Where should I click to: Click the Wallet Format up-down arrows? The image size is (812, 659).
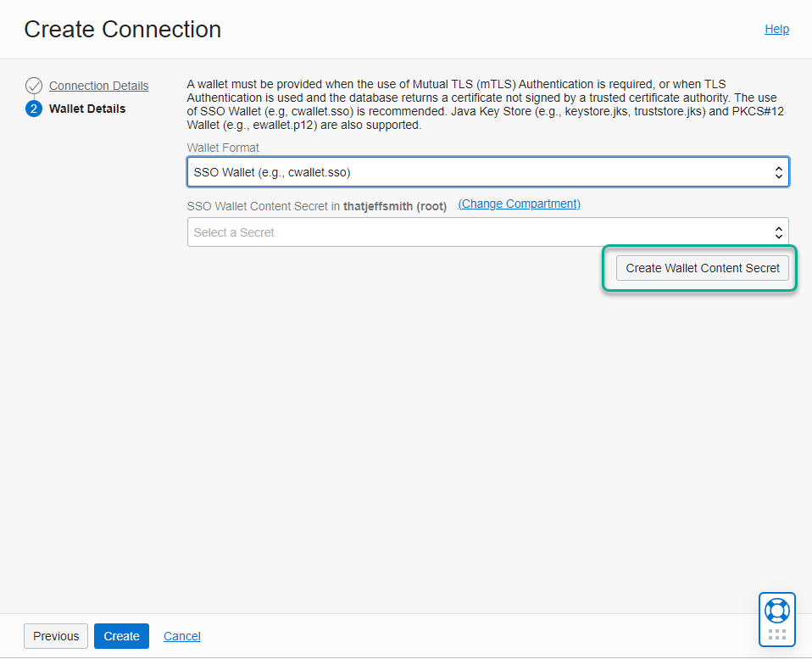[778, 172]
